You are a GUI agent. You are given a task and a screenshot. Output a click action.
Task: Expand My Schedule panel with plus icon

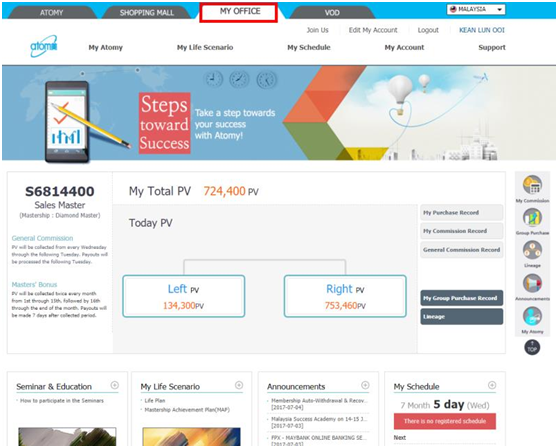492,385
